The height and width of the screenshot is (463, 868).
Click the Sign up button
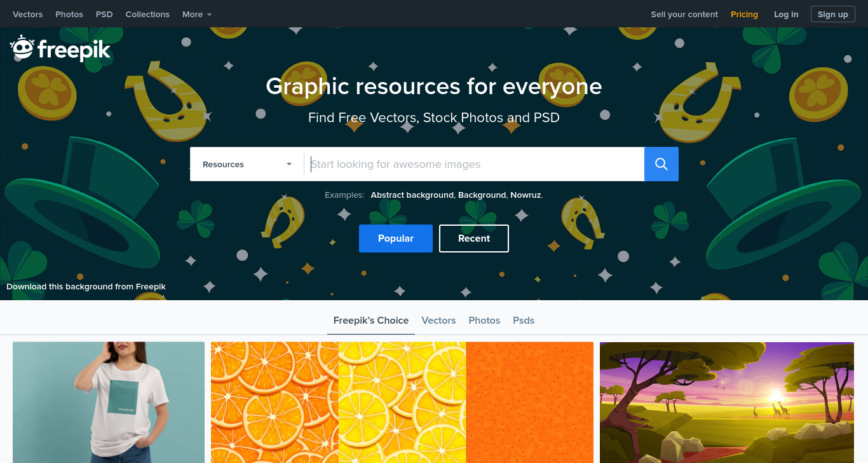(832, 14)
